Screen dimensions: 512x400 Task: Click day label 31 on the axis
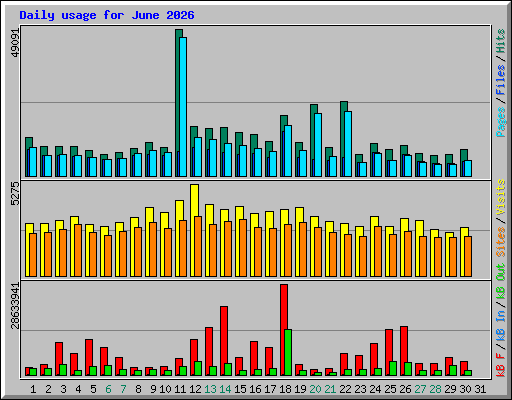(480, 389)
